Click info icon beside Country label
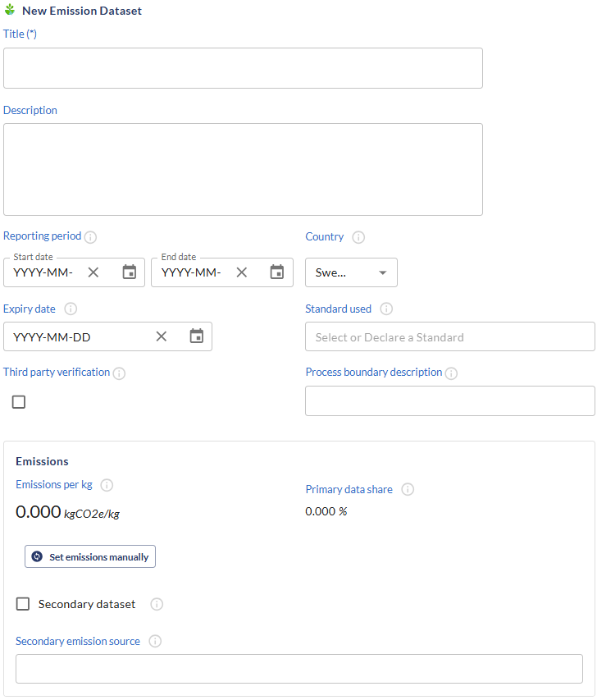This screenshot has height=700, width=597. [x=358, y=237]
